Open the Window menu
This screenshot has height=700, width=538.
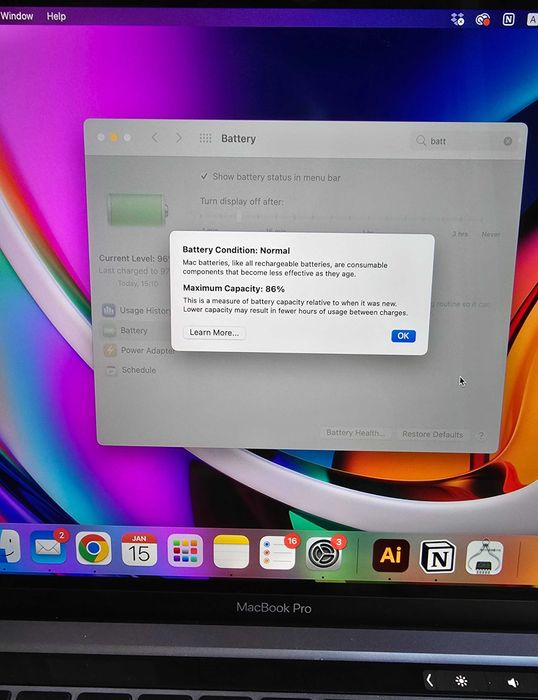[17, 16]
